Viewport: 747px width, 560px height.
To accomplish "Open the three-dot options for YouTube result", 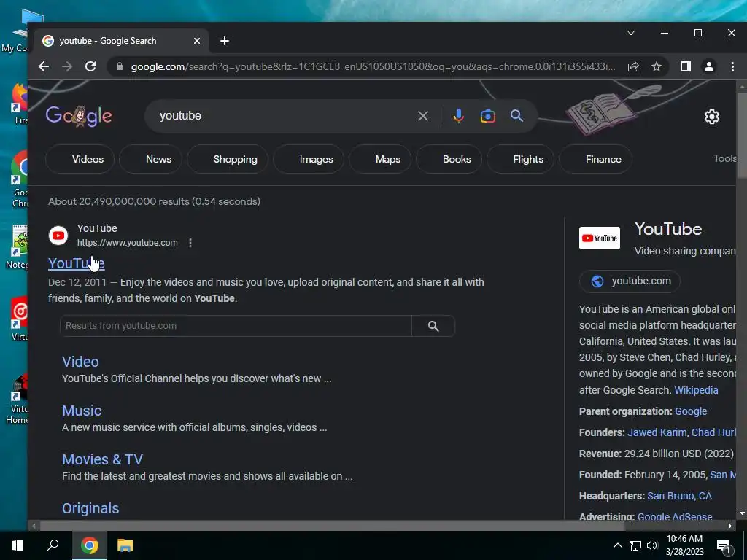I will tap(190, 243).
